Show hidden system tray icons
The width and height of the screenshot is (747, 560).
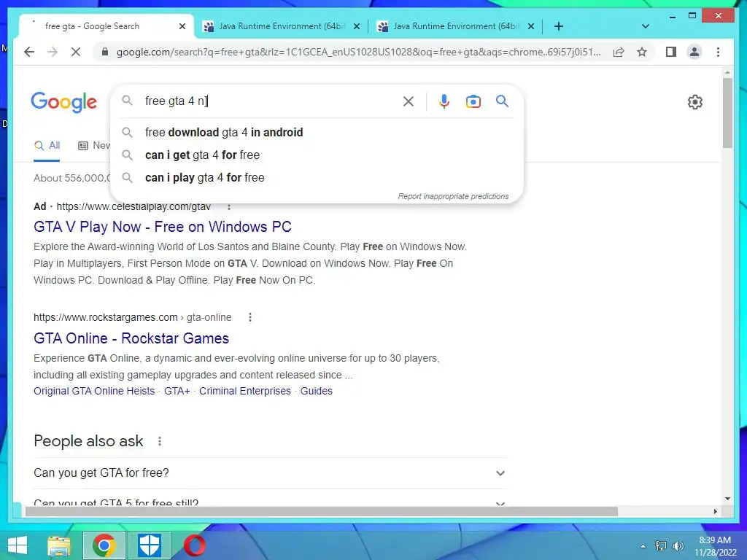pyautogui.click(x=643, y=546)
